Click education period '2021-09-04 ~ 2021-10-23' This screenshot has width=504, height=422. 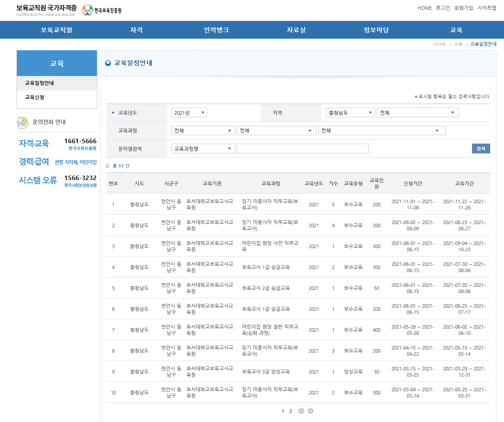click(x=464, y=246)
